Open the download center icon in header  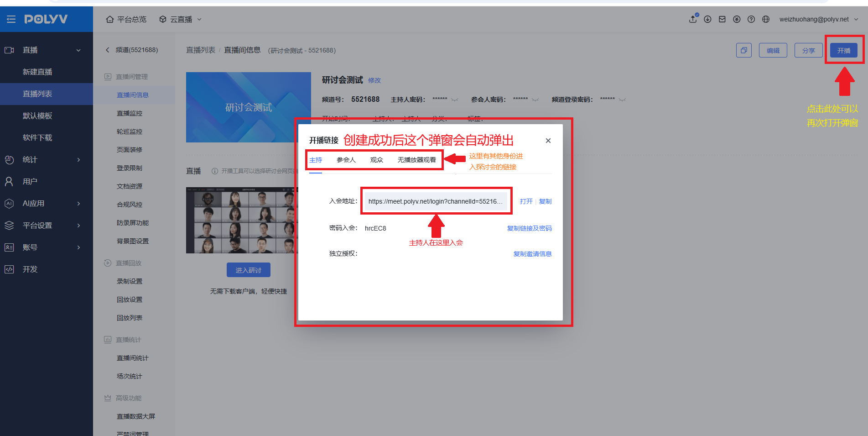point(707,19)
